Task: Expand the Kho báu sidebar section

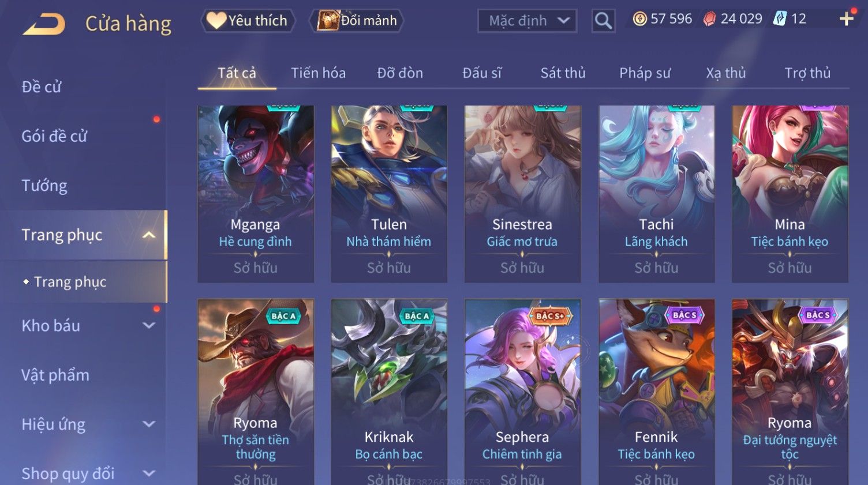Action: click(x=149, y=325)
